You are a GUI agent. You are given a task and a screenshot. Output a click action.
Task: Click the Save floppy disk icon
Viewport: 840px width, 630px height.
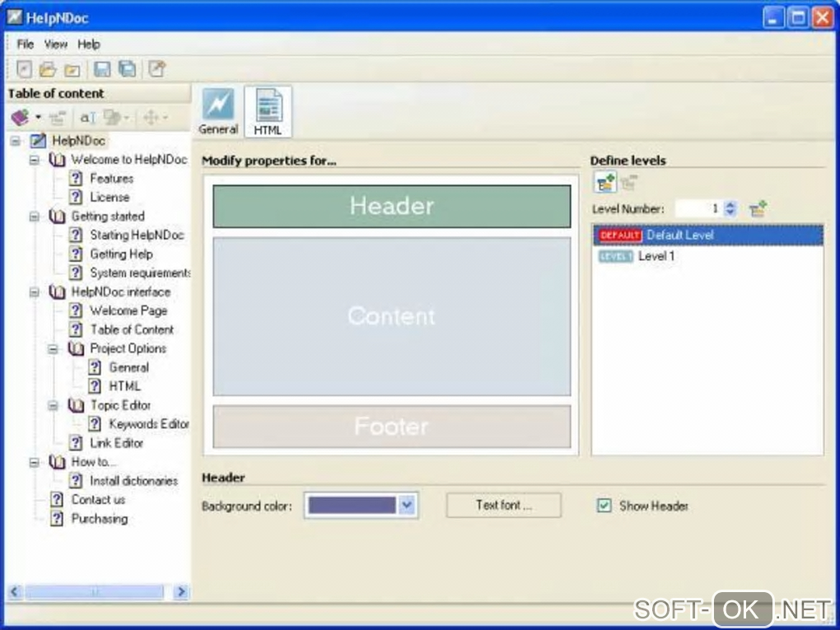click(102, 69)
